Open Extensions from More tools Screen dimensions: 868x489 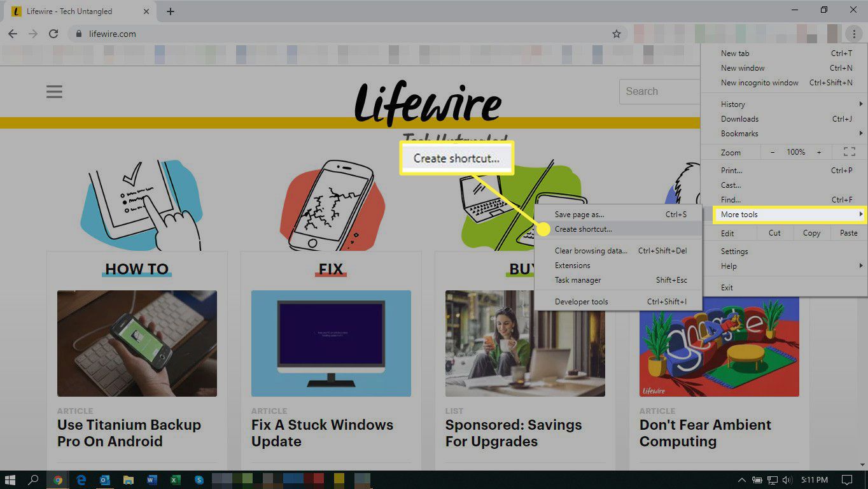(x=618, y=265)
